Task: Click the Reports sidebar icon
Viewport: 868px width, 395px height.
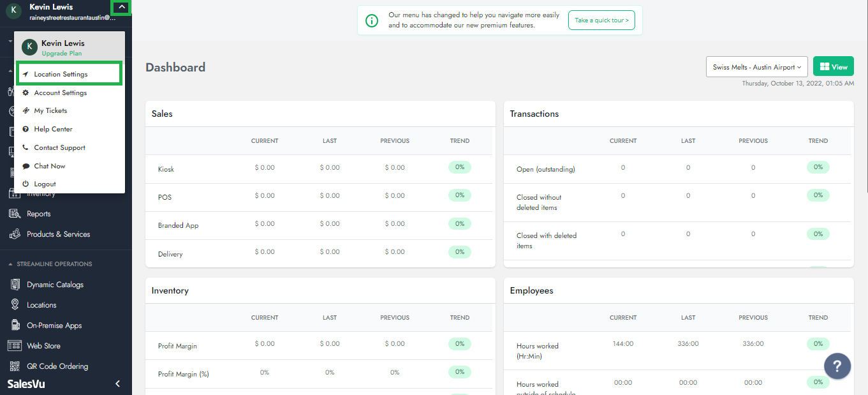Action: 14,214
